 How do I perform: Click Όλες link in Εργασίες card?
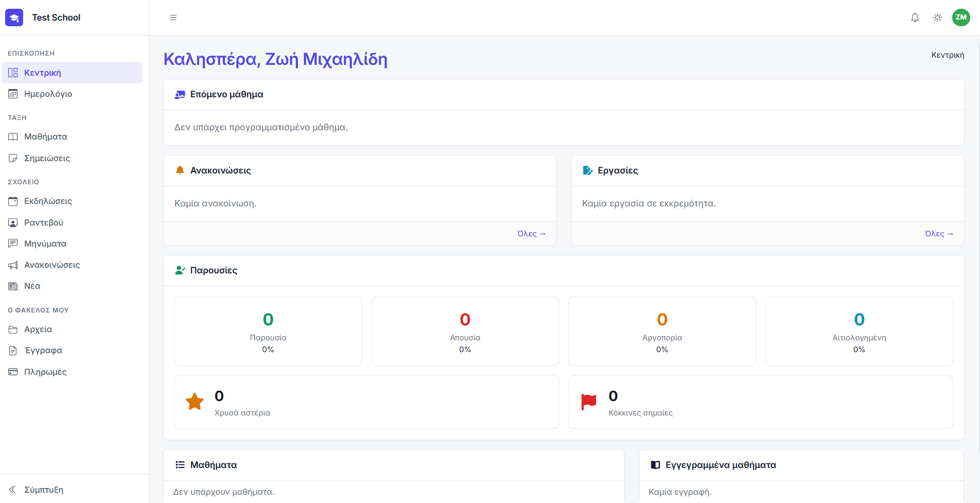[x=939, y=234]
